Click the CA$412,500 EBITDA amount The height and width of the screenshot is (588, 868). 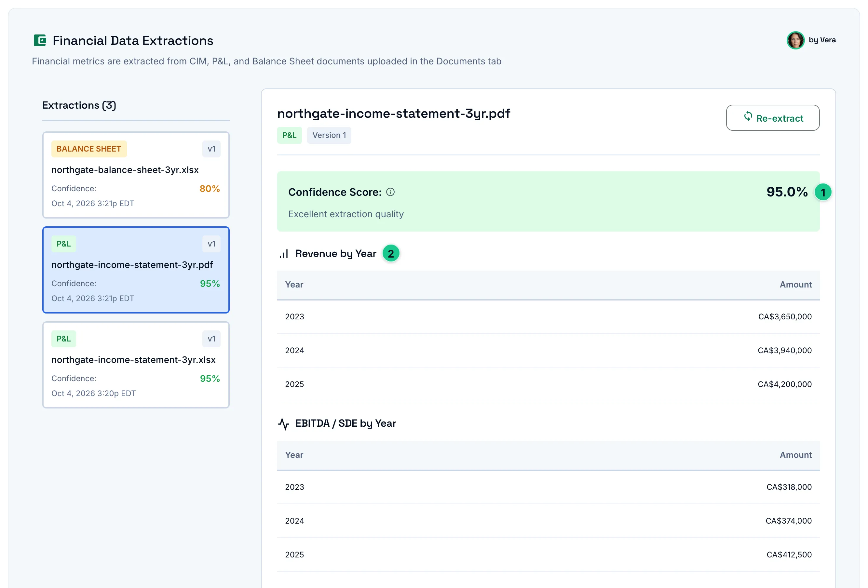tap(789, 555)
